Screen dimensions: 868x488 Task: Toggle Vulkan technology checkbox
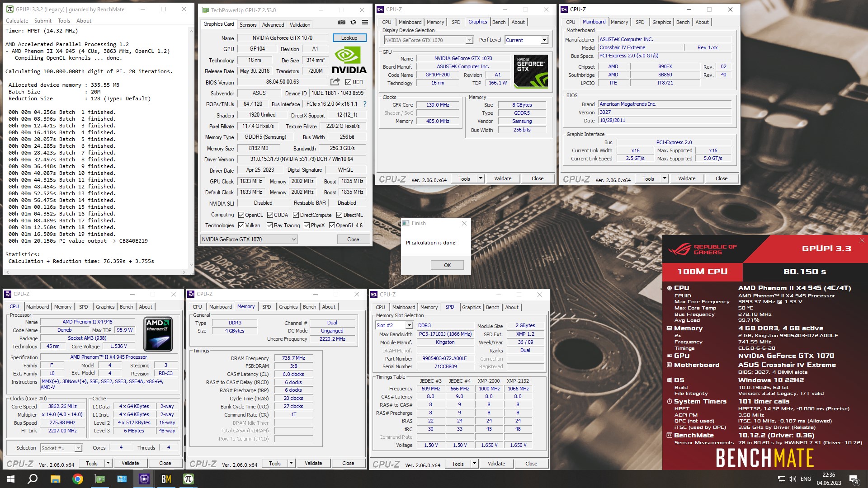[x=241, y=225]
